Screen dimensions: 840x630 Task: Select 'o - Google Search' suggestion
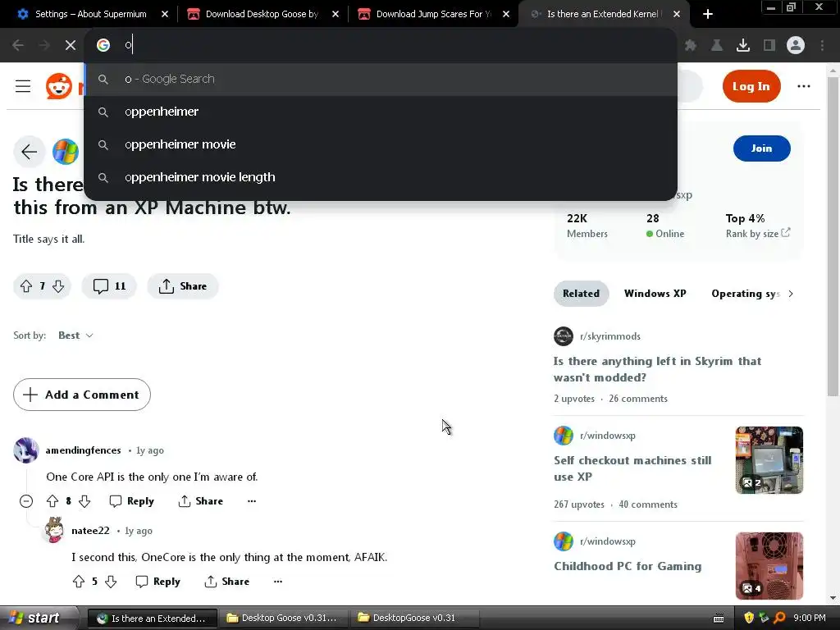[x=381, y=80]
